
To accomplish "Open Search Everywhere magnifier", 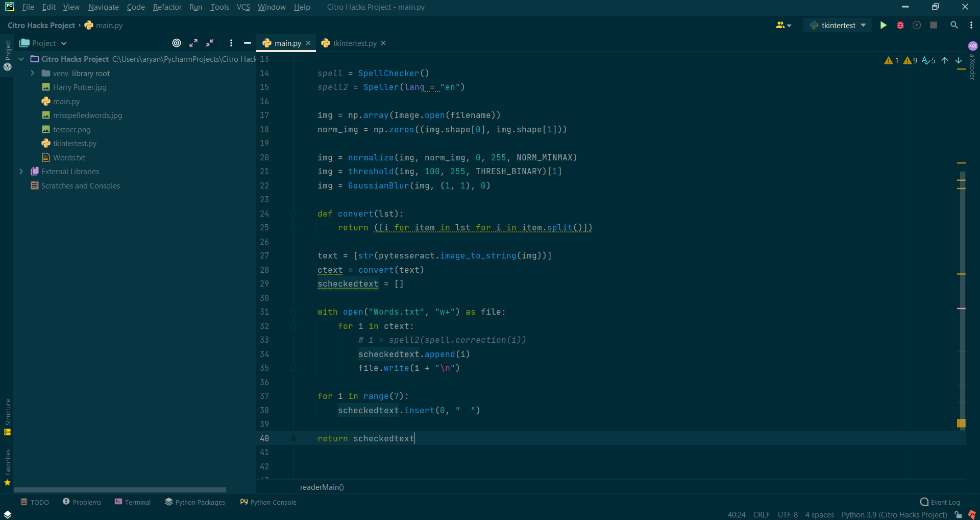I will pos(954,25).
